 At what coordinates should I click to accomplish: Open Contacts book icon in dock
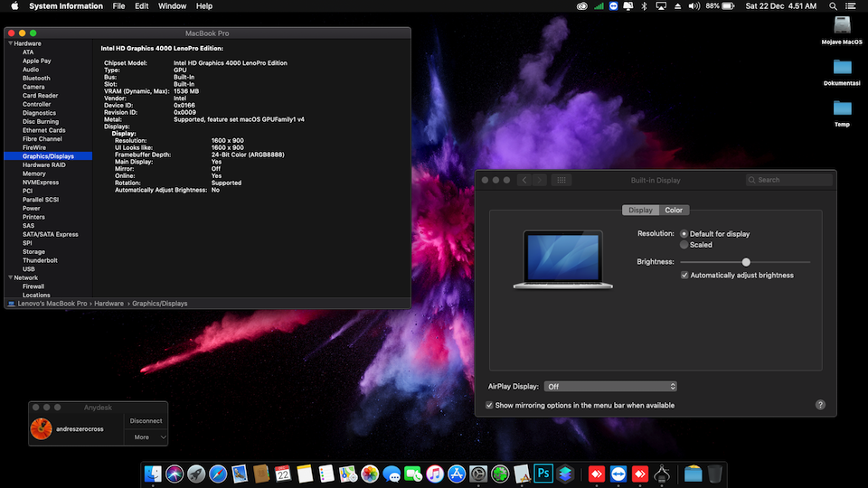click(x=261, y=474)
